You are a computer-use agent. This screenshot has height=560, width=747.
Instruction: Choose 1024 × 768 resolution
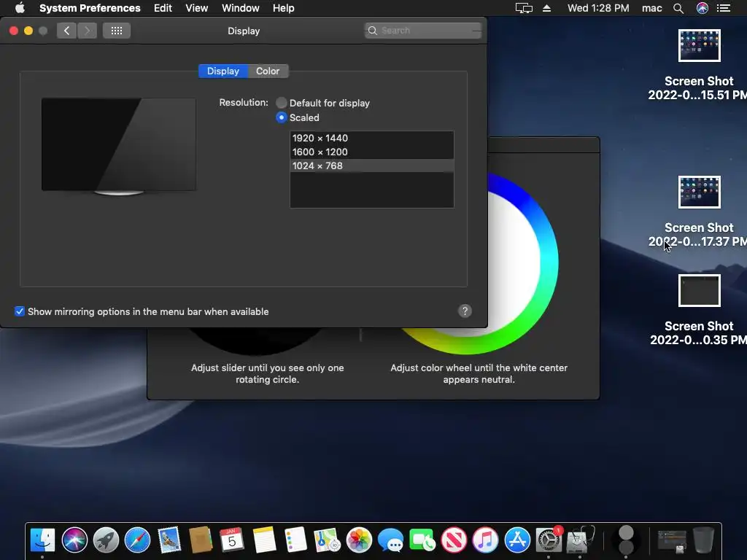(371, 166)
